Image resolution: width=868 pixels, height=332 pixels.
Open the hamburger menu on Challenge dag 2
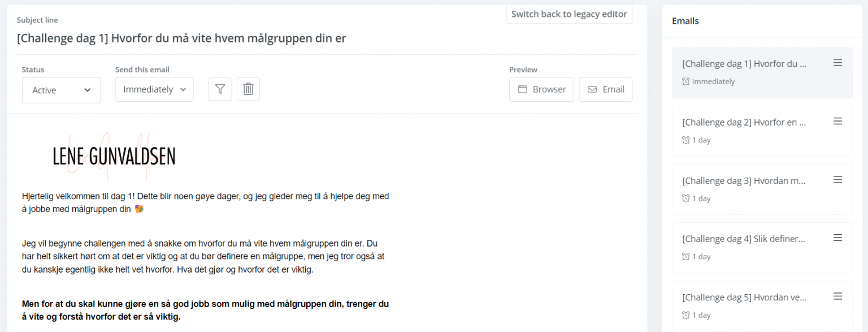point(837,120)
